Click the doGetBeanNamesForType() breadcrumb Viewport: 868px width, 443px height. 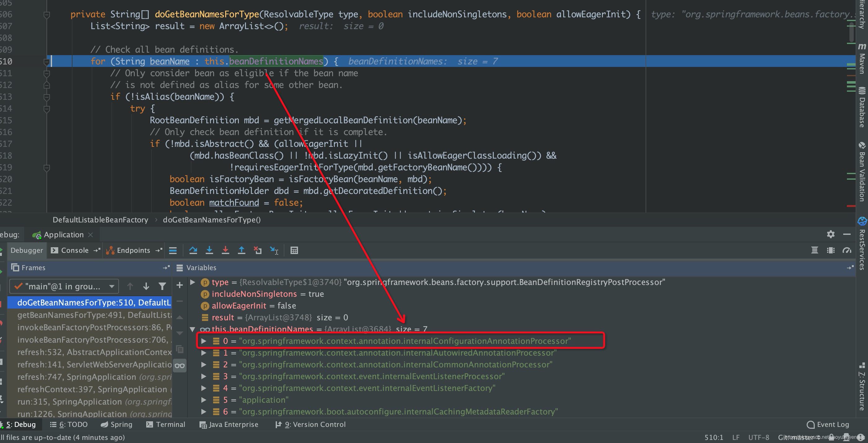point(212,220)
